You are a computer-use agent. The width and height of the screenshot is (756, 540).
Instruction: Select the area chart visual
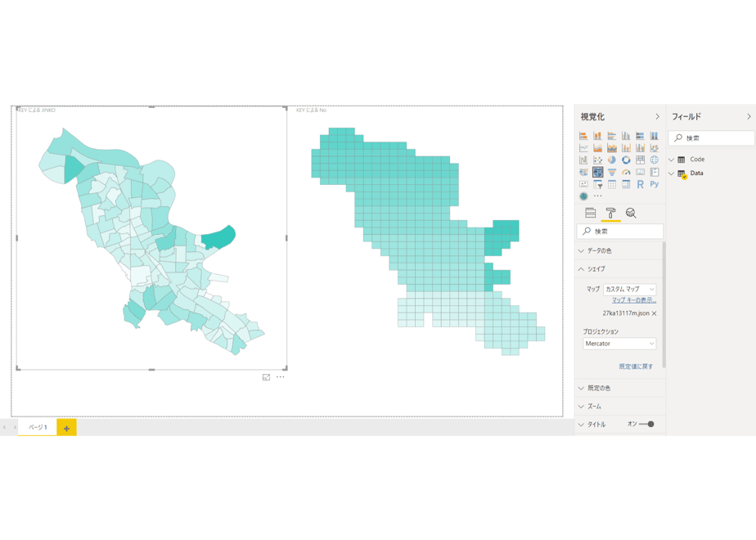[x=597, y=147]
